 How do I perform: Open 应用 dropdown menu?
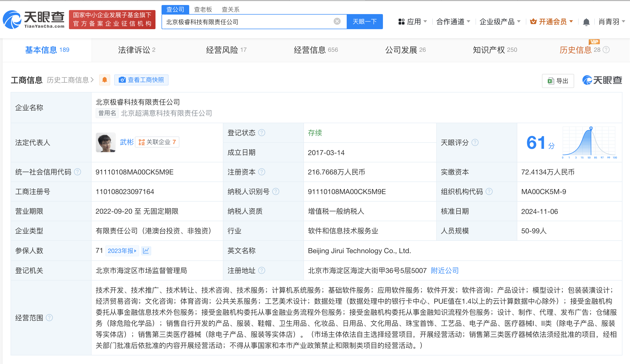[413, 22]
